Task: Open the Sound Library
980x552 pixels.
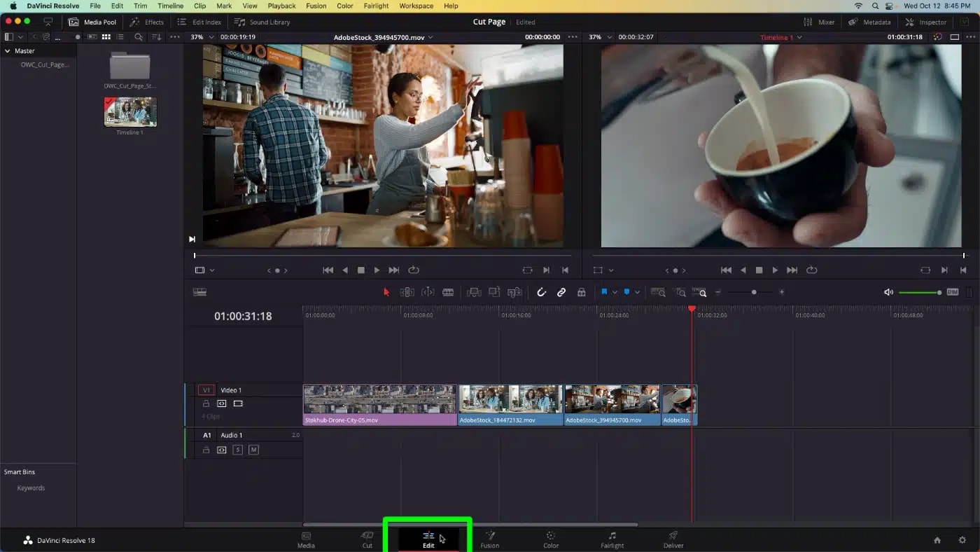Action: (262, 22)
